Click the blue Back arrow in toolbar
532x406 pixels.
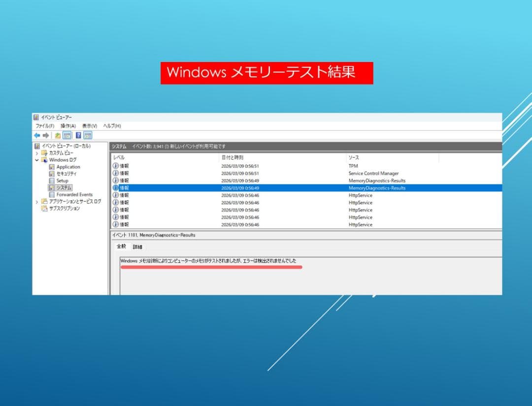click(x=37, y=135)
